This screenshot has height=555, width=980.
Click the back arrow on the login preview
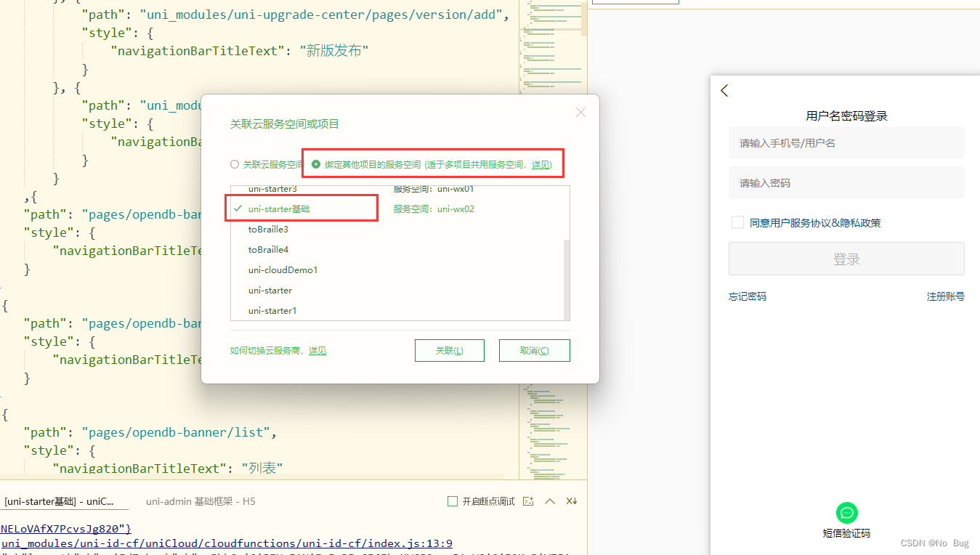[724, 90]
